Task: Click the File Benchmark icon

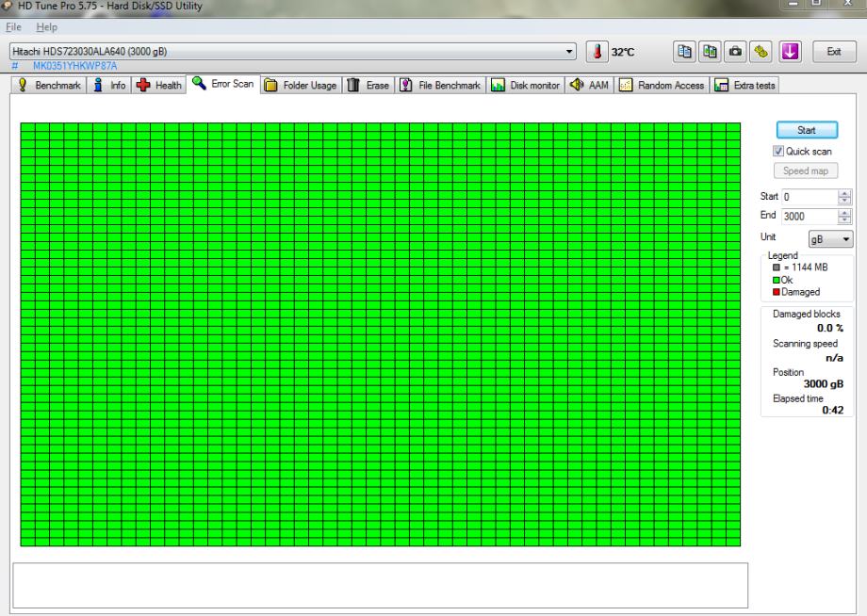Action: [x=406, y=85]
